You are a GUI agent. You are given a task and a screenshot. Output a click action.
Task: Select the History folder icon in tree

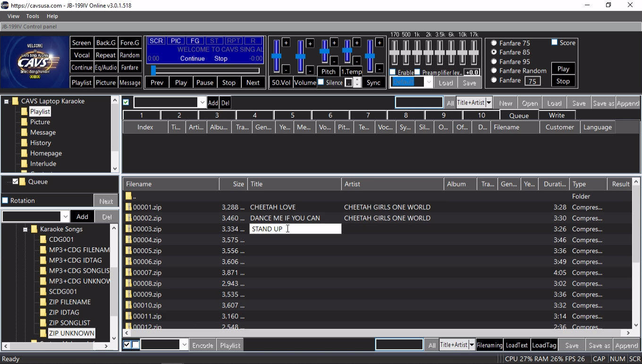coord(25,143)
